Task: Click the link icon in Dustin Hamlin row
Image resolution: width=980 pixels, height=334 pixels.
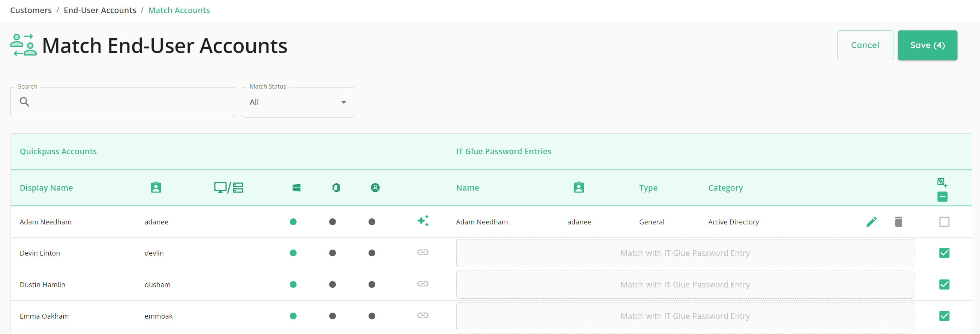Action: pos(423,284)
